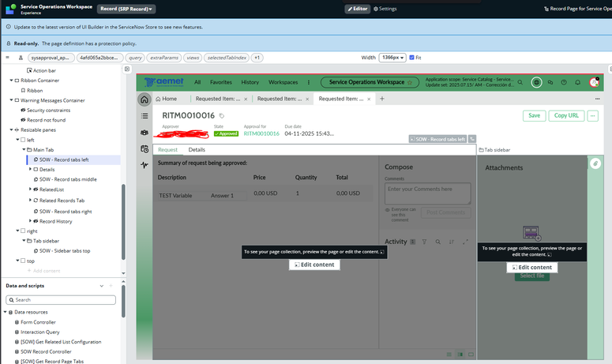Click the activity filter funnel icon
The width and height of the screenshot is (612, 364).
424,242
